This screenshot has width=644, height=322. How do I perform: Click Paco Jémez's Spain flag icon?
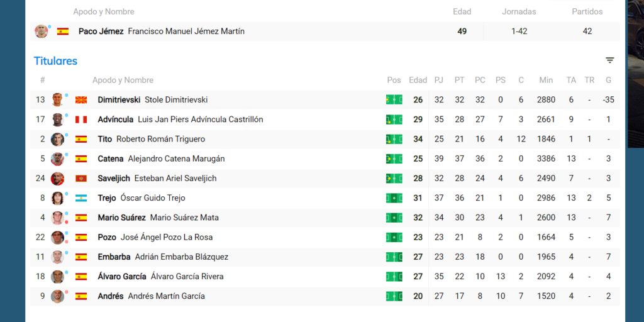63,31
